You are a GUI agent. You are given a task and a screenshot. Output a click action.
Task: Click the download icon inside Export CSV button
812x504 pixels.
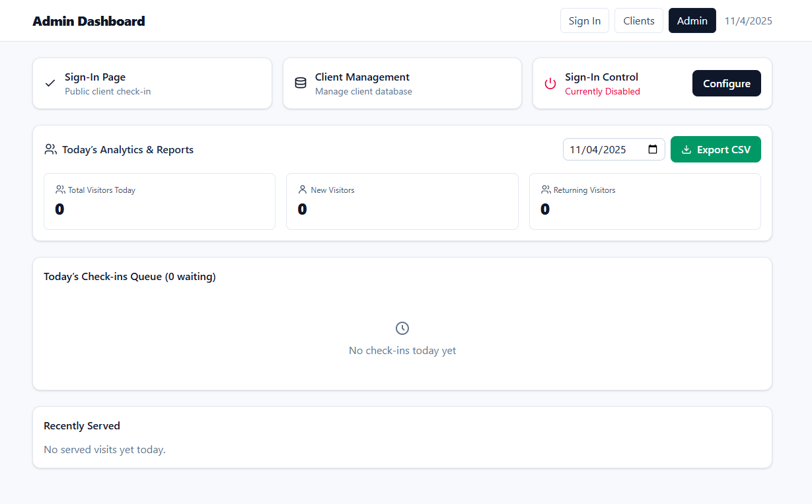(688, 149)
